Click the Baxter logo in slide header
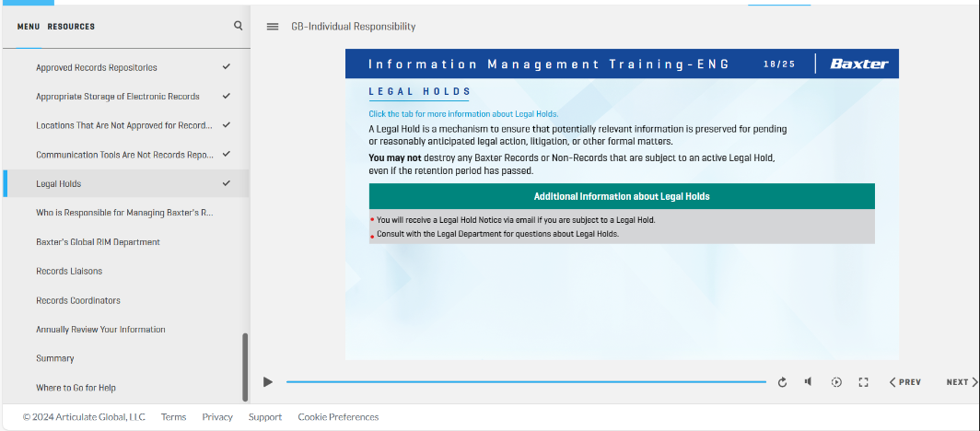 click(858, 64)
